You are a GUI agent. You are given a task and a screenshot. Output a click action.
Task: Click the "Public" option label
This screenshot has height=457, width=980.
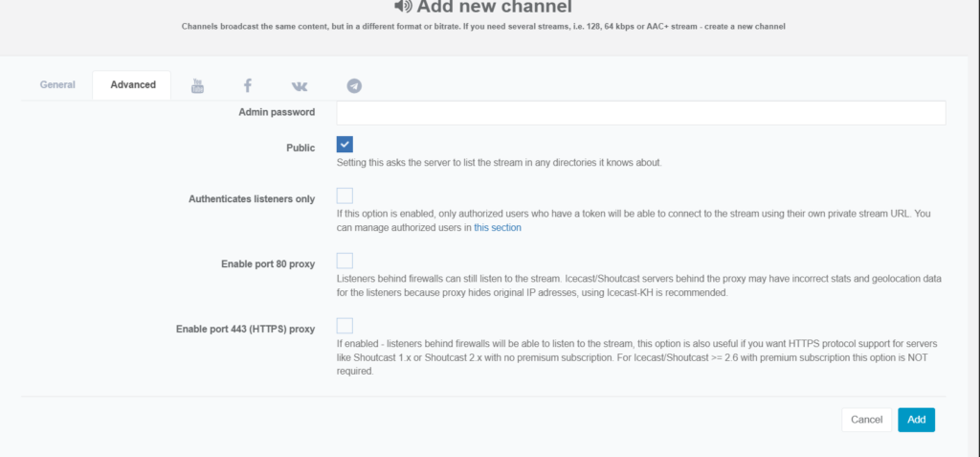pos(300,148)
